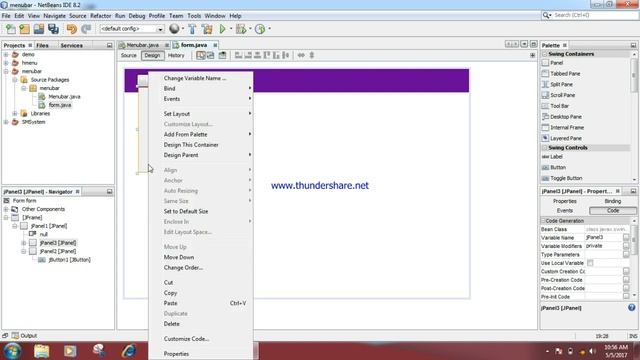
Task: Activate Connection Mode in the designer toolbar
Action: pyautogui.click(x=211, y=55)
